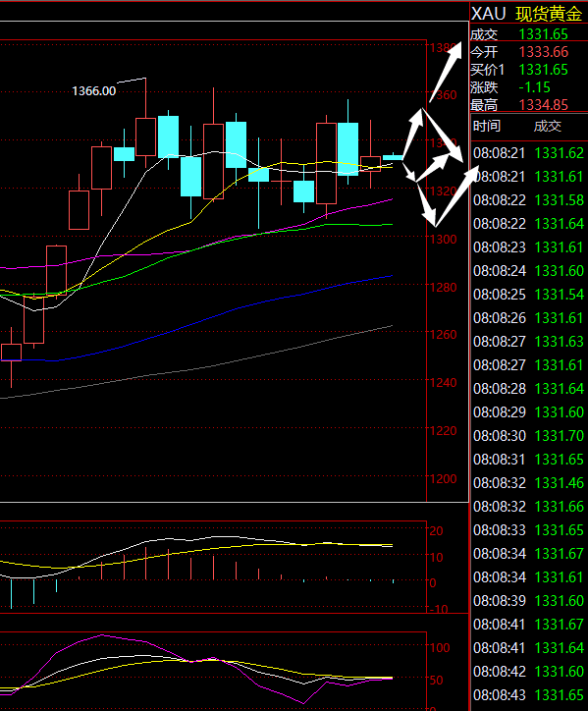Select the 08:08:25 tick at 1331.54

tap(528, 295)
